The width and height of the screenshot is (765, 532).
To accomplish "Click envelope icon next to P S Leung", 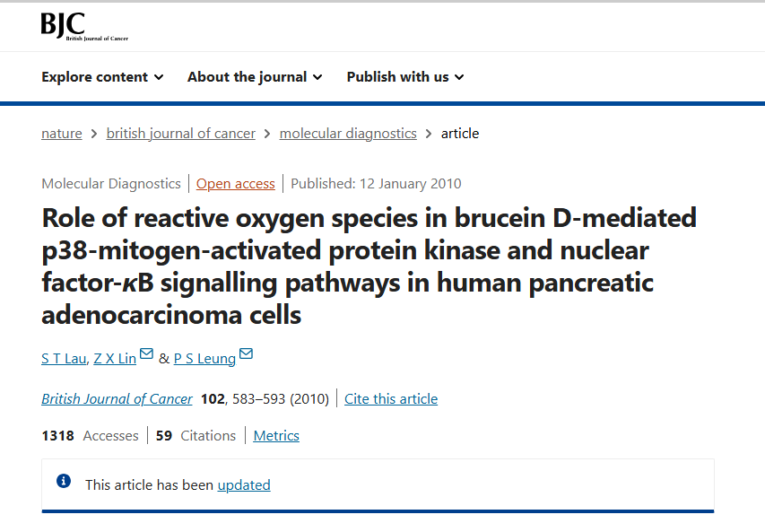I will (x=246, y=353).
